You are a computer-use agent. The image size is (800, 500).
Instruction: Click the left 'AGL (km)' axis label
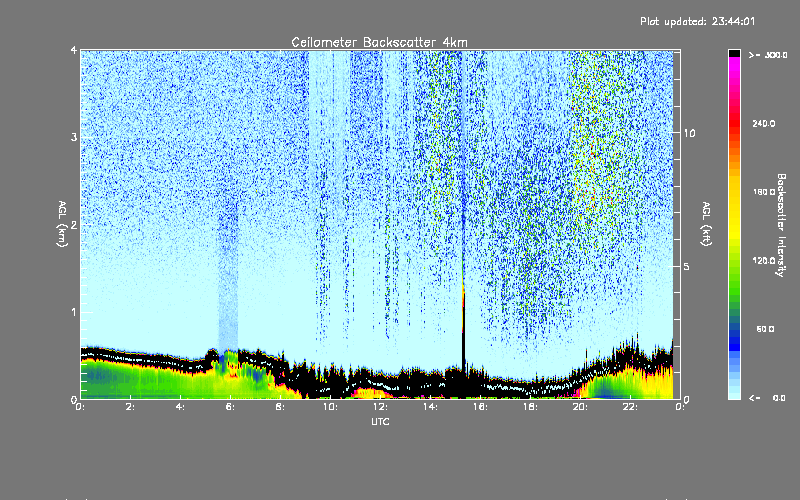point(62,224)
